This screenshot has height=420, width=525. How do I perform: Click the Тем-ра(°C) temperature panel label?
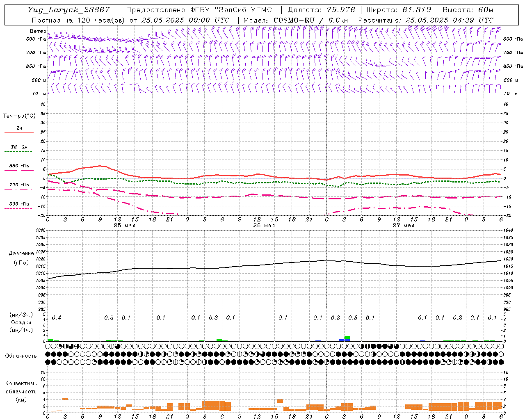click(x=19, y=116)
